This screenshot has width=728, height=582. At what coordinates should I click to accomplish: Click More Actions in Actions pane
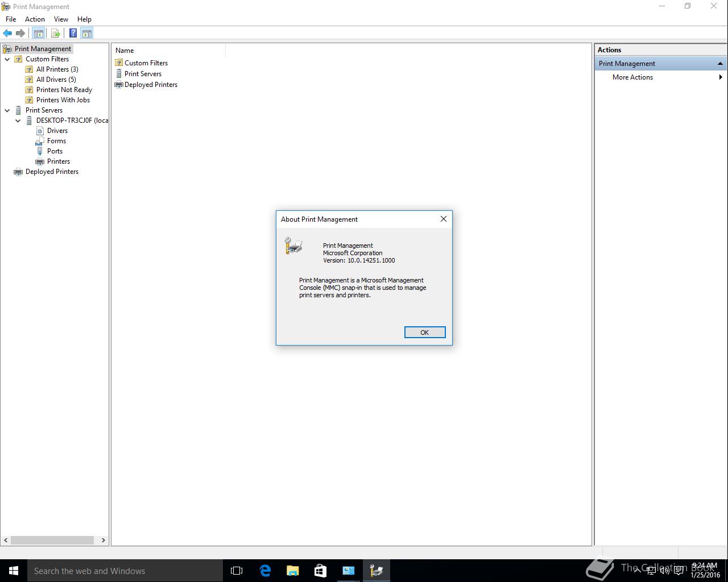click(632, 77)
